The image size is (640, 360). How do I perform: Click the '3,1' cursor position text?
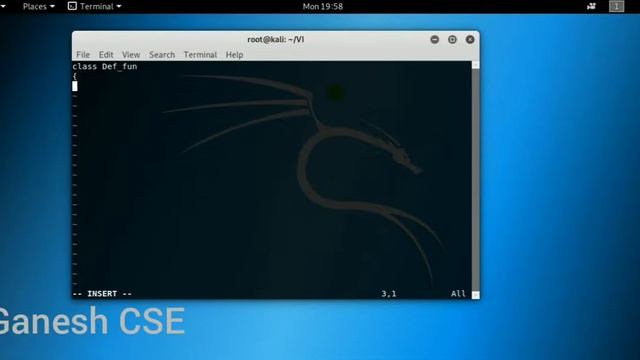click(389, 294)
